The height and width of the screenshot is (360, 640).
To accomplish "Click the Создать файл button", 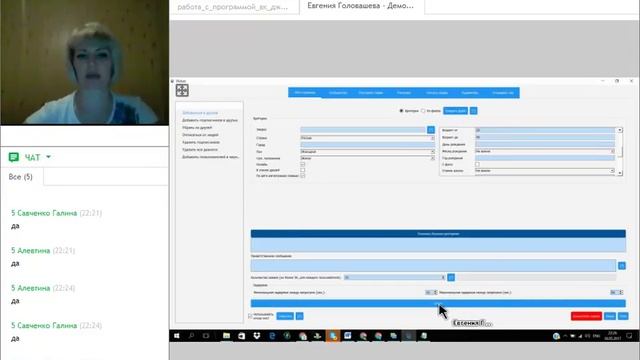I will pos(456,111).
